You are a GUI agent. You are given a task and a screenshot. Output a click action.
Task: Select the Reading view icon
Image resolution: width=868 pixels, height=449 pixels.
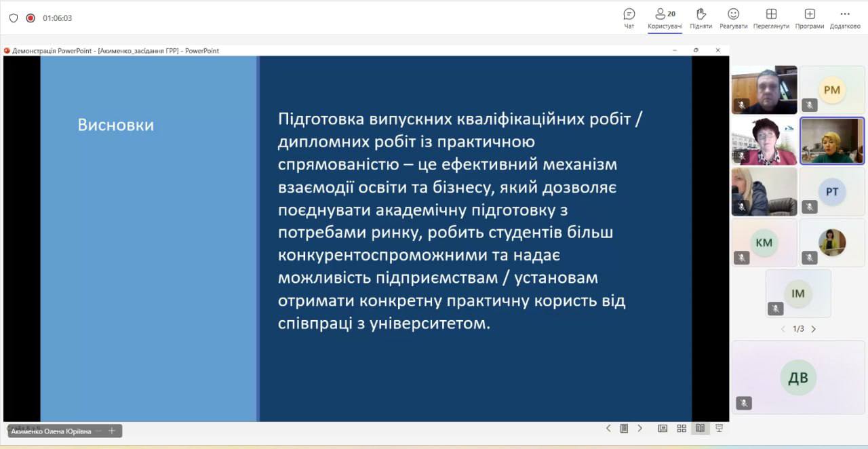click(700, 428)
